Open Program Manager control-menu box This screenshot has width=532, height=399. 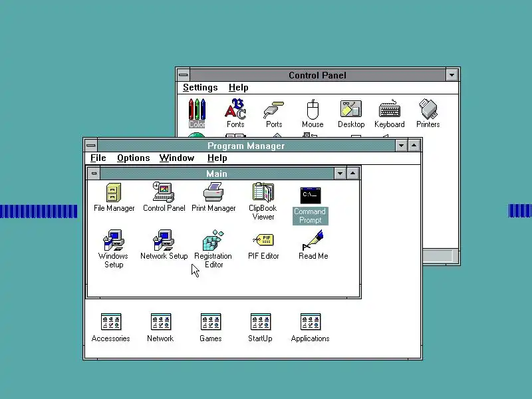91,146
